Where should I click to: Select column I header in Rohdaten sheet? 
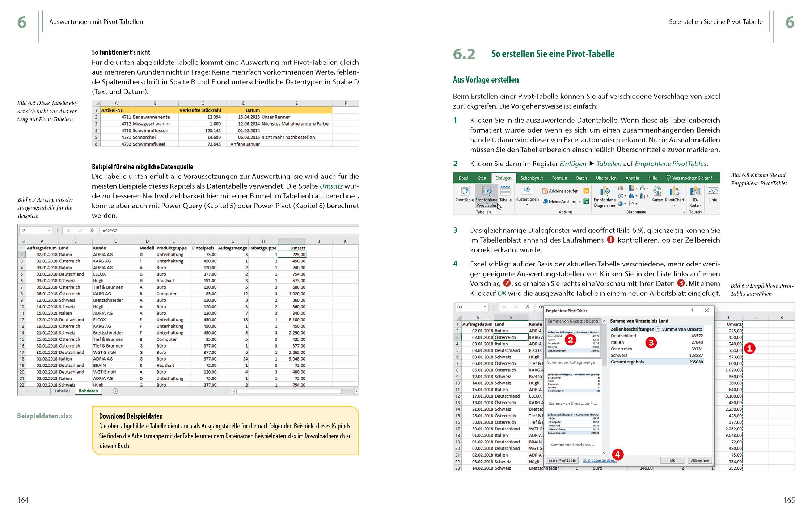[292, 241]
